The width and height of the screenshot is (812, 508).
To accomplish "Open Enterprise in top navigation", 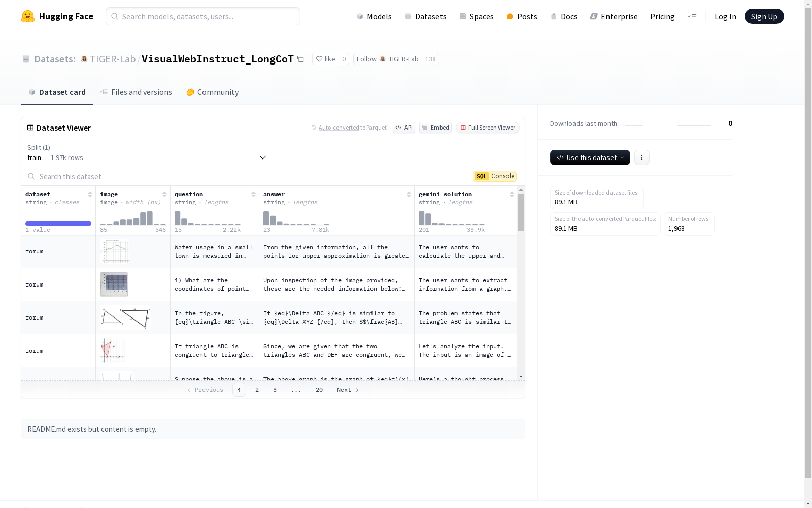I will point(614,16).
